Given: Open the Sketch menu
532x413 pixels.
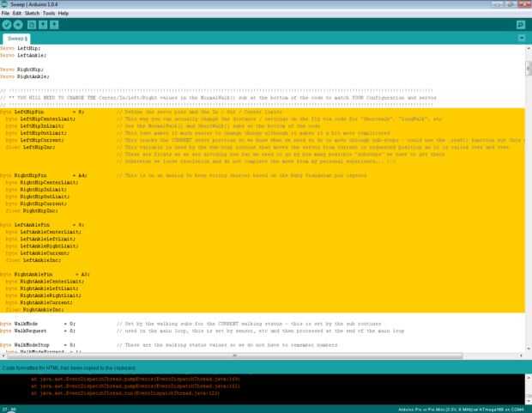Looking at the screenshot, I should pyautogui.click(x=33, y=13).
